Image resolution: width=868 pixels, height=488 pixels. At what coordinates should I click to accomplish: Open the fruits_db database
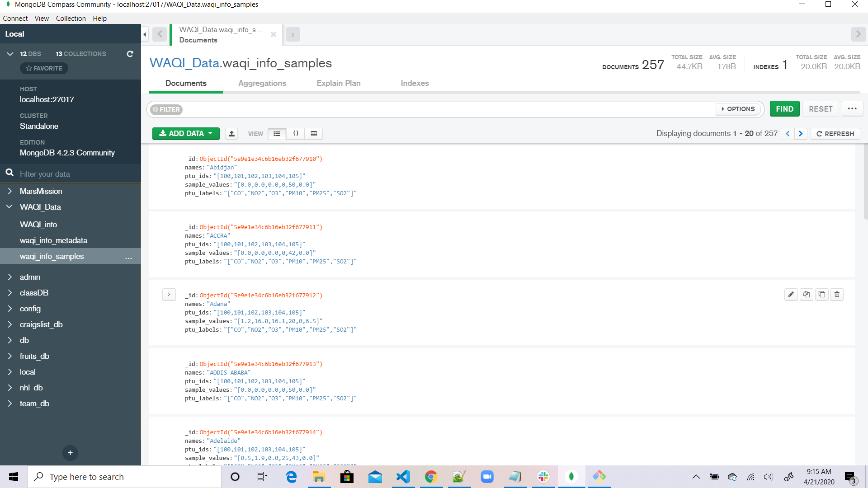[x=34, y=356]
